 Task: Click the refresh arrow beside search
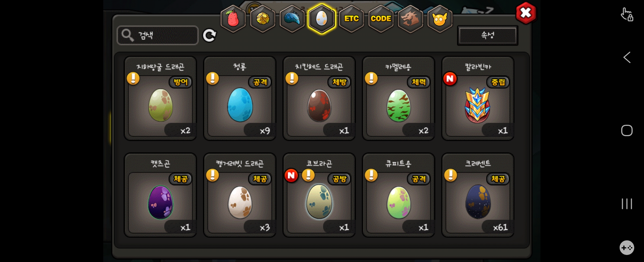pyautogui.click(x=210, y=35)
